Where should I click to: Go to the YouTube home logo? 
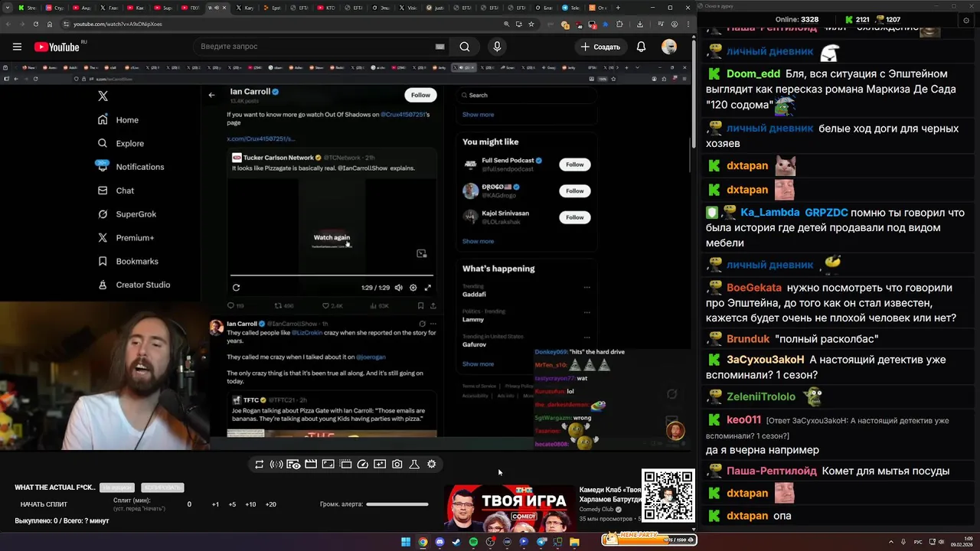(x=57, y=47)
